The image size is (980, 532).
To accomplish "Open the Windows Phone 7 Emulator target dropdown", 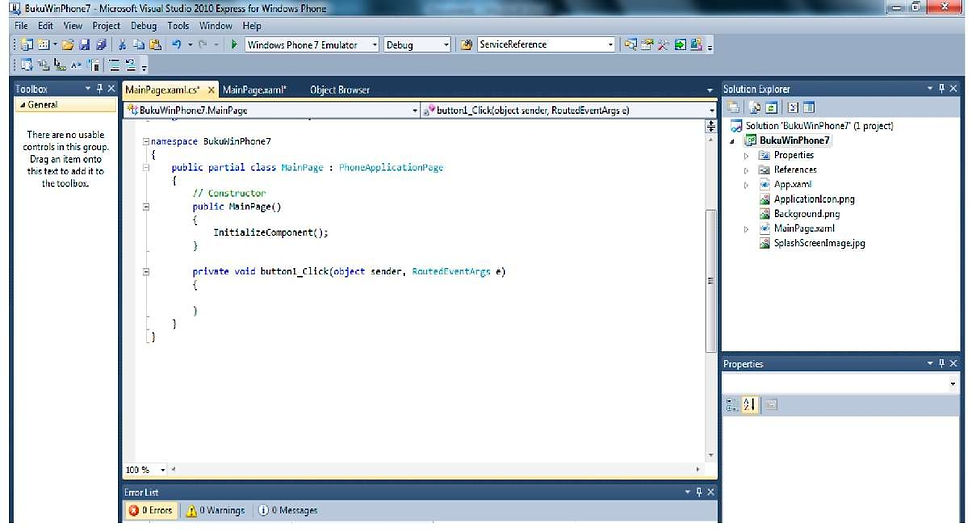I will (x=374, y=45).
